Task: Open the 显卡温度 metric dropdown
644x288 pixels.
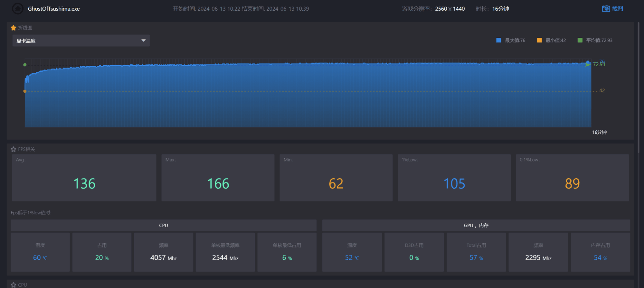Action: pos(81,41)
